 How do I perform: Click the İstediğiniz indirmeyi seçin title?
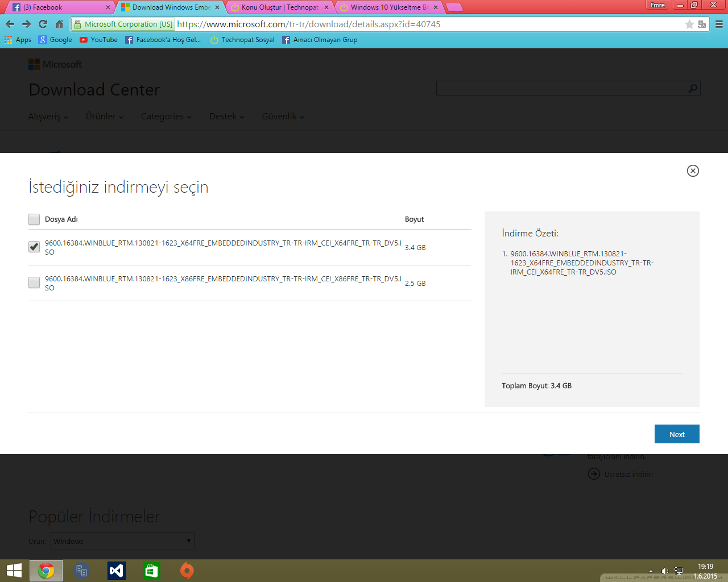point(118,188)
